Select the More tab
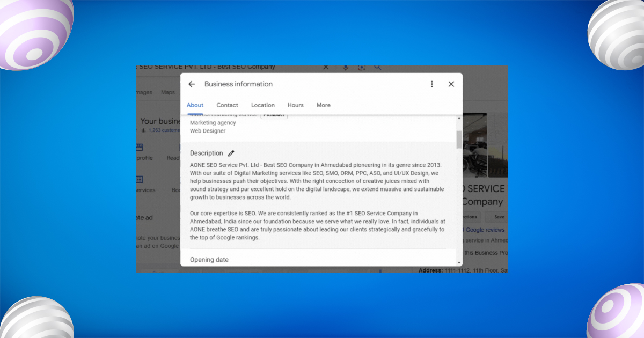This screenshot has height=338, width=644. 324,105
